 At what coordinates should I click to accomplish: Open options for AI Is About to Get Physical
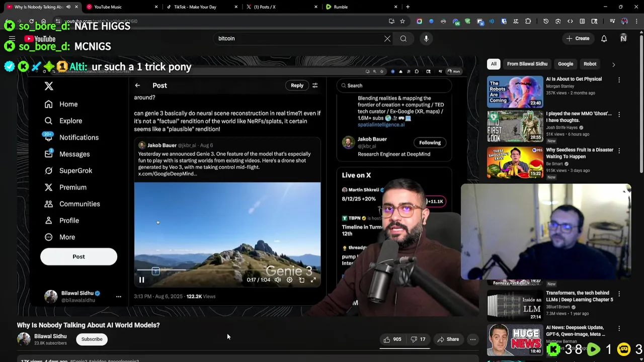point(619,79)
